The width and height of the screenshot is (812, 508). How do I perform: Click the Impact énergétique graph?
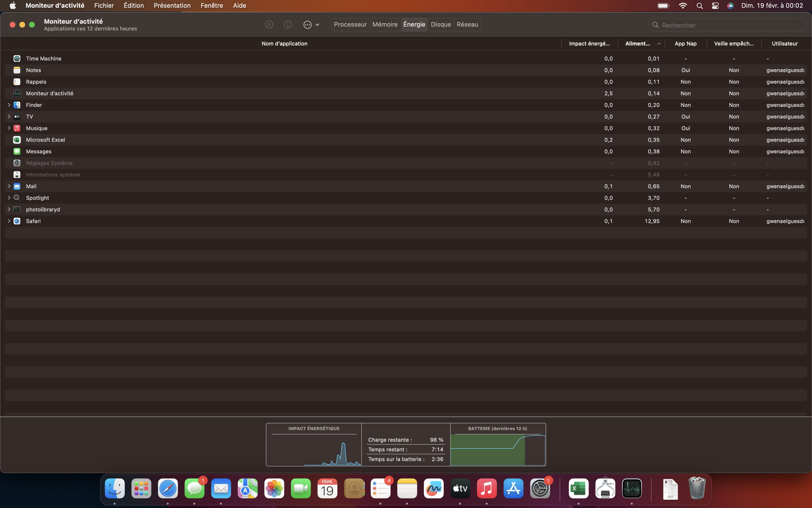pos(314,445)
